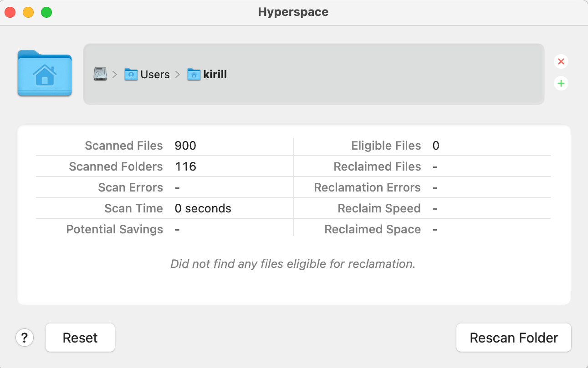Minimize the Hyperspace window
This screenshot has height=368, width=588.
point(28,12)
